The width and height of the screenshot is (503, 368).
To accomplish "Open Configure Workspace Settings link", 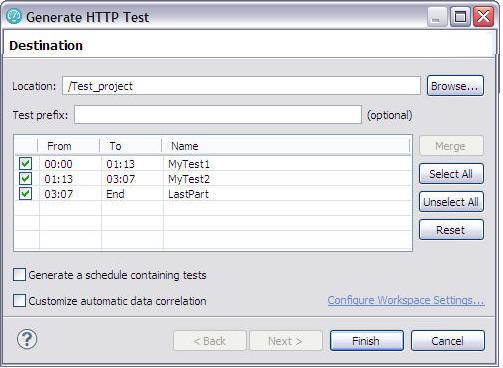I will (x=406, y=300).
